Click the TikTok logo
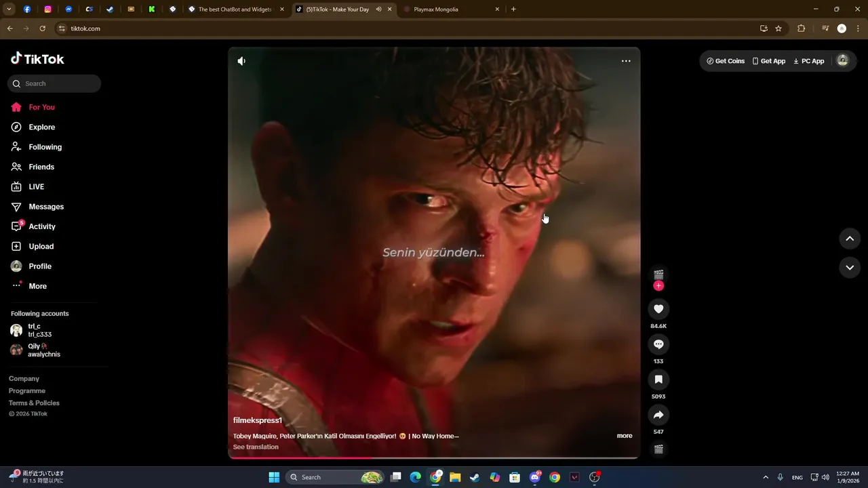Viewport: 868px width, 488px height. [x=37, y=59]
